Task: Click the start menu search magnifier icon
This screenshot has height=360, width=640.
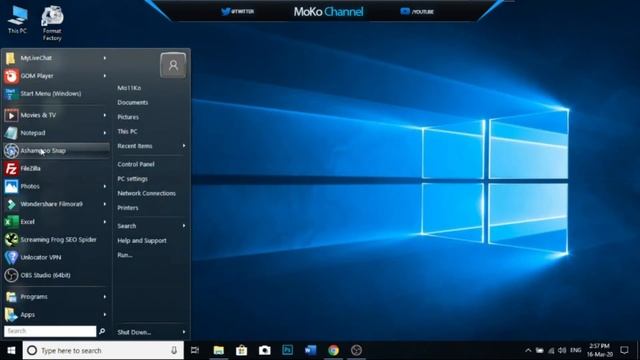Action: pos(102,331)
